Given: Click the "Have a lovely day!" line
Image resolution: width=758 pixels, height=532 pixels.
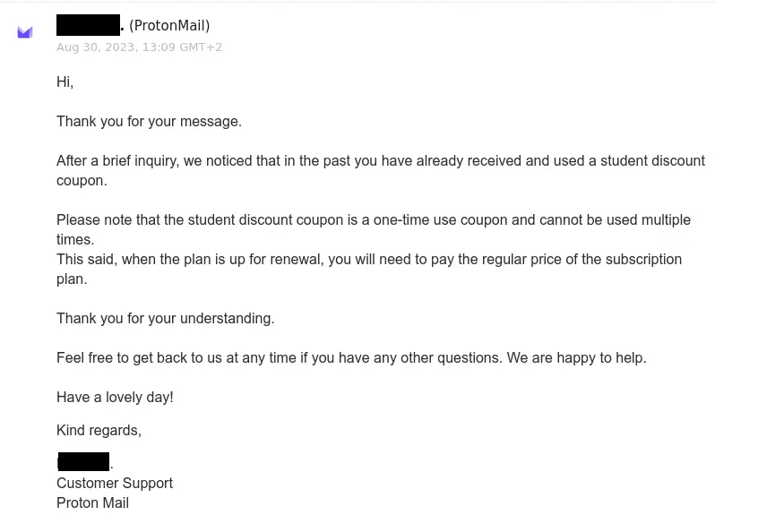Looking at the screenshot, I should [x=115, y=398].
